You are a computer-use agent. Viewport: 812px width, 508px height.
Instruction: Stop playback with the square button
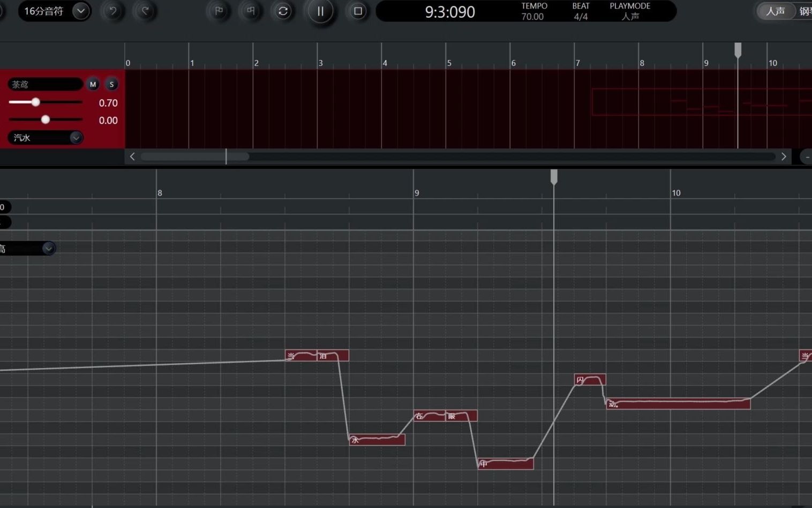coord(358,11)
